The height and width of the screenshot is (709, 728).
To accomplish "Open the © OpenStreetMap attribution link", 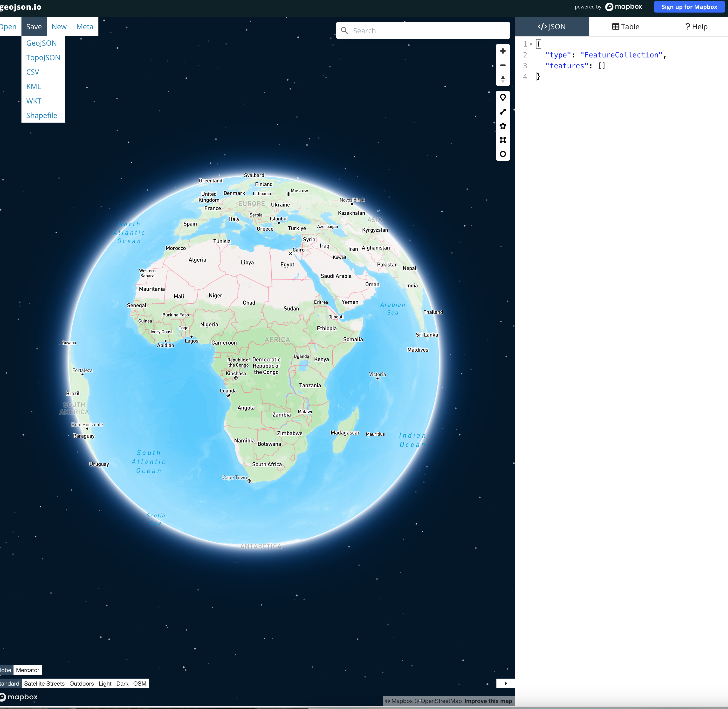I will tap(438, 701).
